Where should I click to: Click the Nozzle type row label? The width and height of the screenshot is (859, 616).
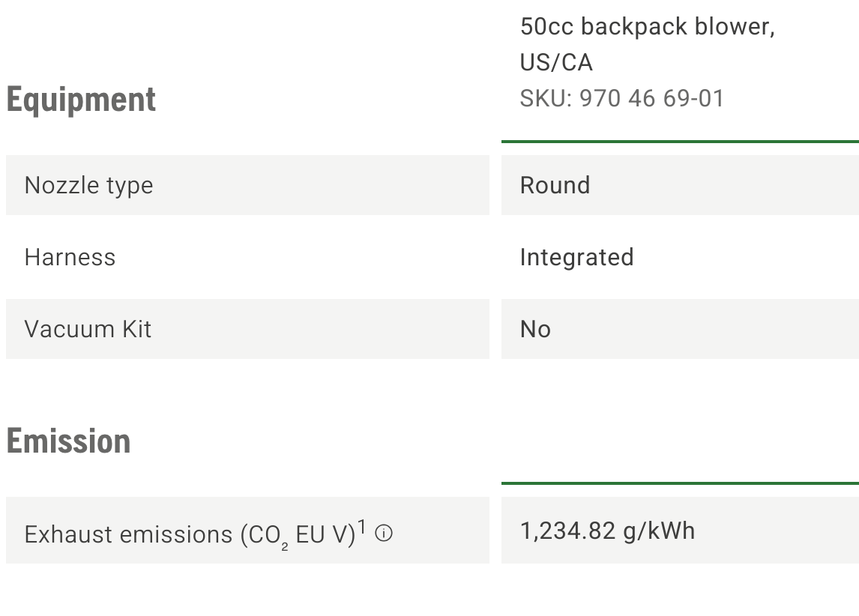pyautogui.click(x=88, y=185)
